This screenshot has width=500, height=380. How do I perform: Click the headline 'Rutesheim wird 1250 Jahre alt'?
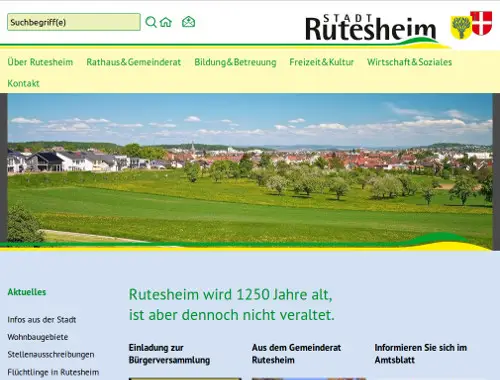(231, 295)
